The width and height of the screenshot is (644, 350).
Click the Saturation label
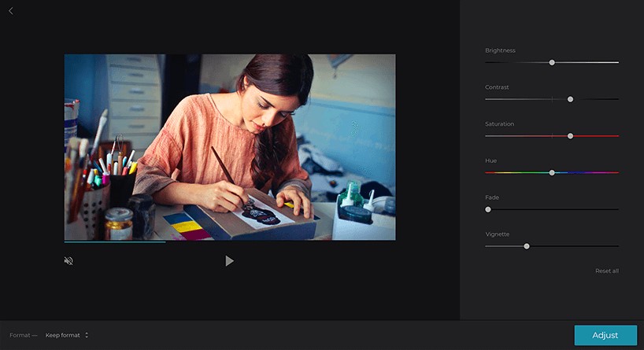(499, 124)
